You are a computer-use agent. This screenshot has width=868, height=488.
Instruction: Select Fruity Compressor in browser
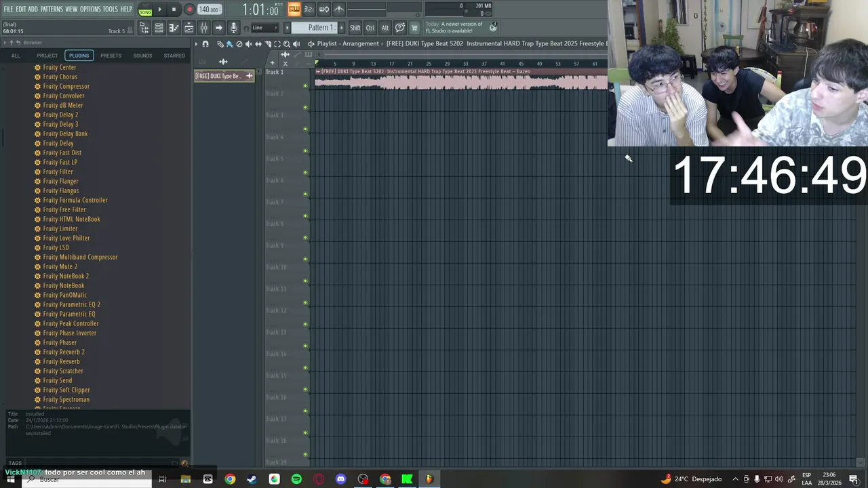(66, 86)
